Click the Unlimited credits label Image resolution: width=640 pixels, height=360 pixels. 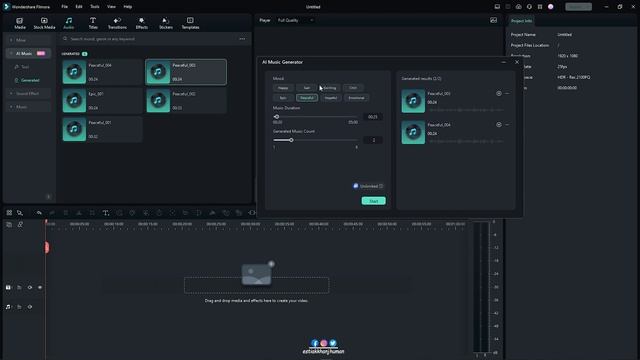coord(369,186)
